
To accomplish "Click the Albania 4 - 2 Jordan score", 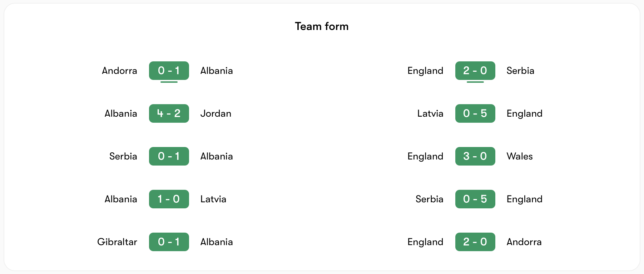I will [x=169, y=113].
